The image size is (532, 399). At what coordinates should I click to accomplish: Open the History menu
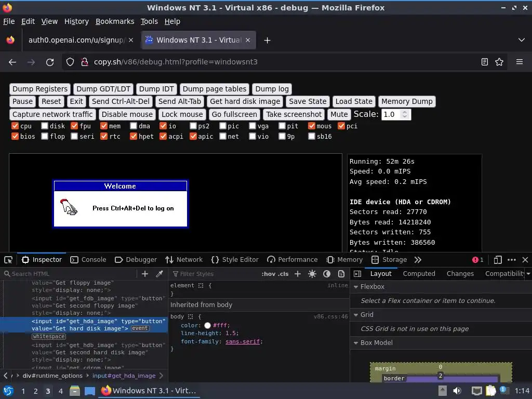pyautogui.click(x=77, y=21)
